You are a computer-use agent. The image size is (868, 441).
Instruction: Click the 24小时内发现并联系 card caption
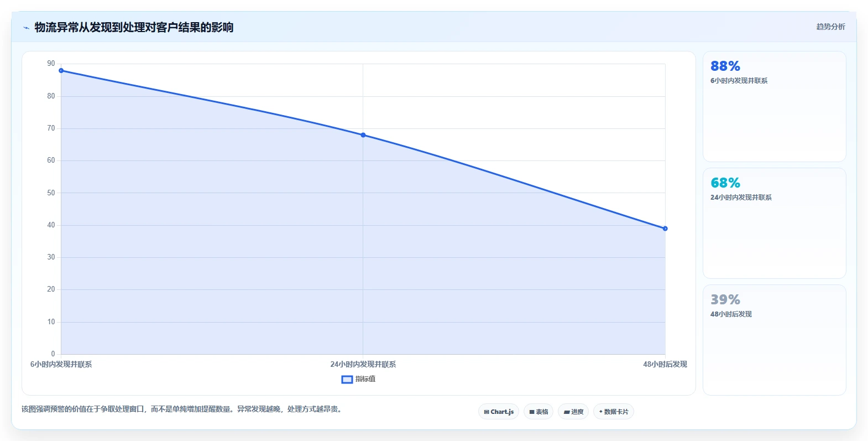tap(741, 198)
